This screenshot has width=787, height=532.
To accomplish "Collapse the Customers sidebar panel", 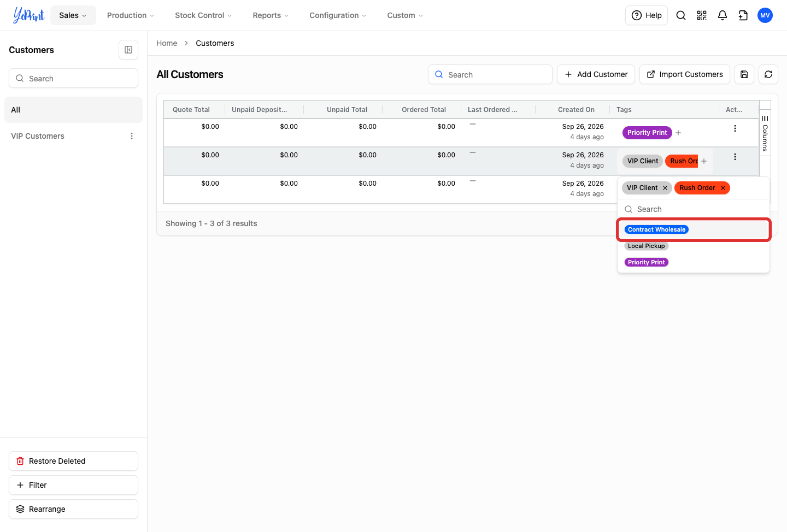I will click(x=128, y=50).
